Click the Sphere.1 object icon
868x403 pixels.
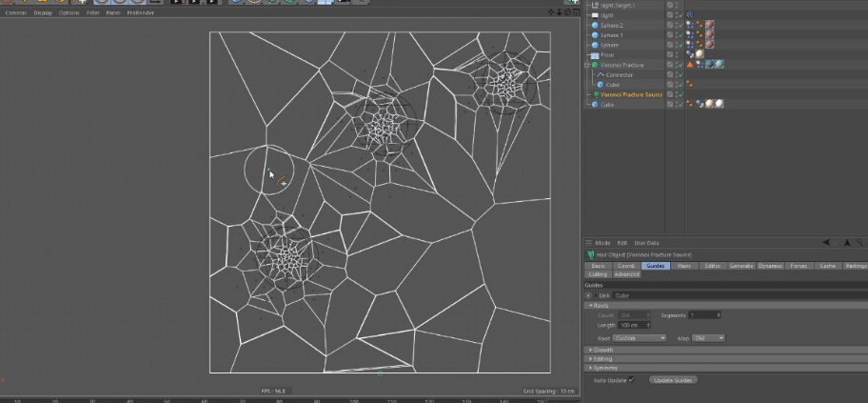[x=595, y=35]
